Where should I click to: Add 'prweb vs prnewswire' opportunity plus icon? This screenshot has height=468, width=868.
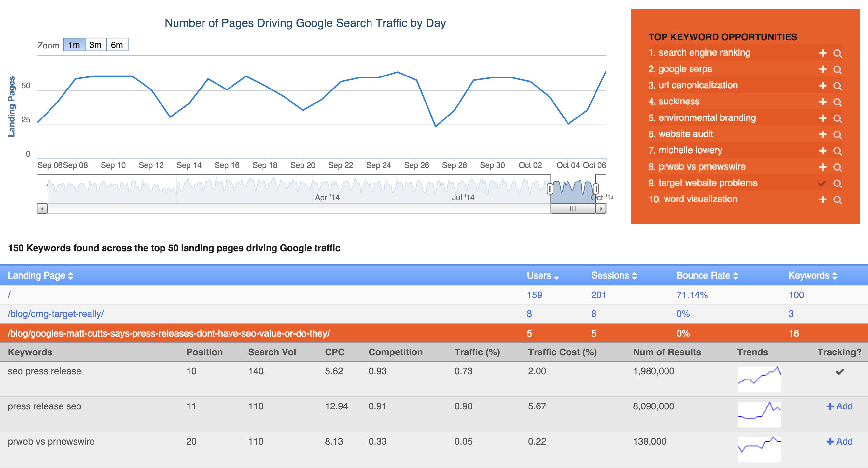coord(822,167)
